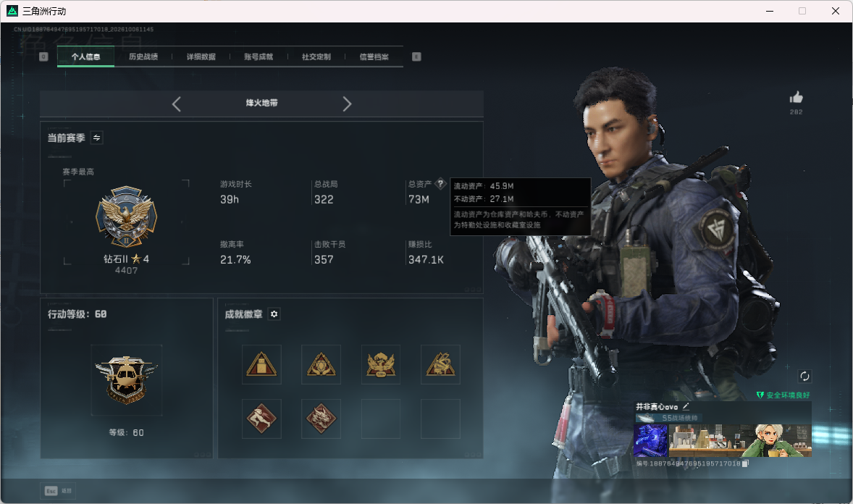Go to previous game mode with left arrow
The image size is (853, 504).
(x=176, y=104)
